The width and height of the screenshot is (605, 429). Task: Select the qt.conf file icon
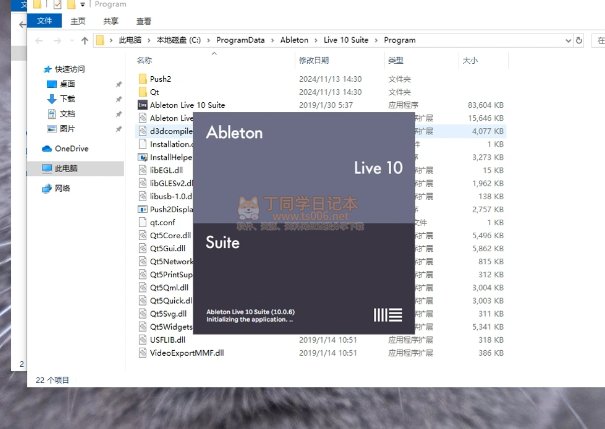[143, 222]
